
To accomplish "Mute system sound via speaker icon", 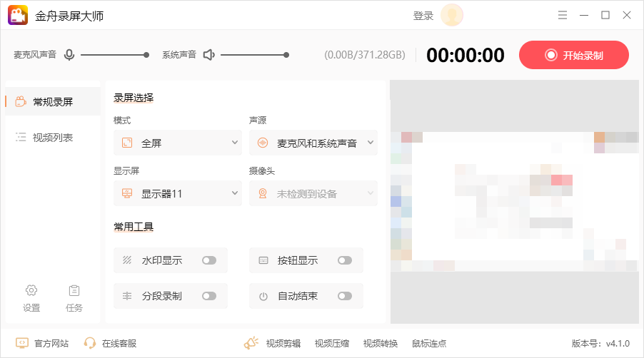I will click(209, 54).
